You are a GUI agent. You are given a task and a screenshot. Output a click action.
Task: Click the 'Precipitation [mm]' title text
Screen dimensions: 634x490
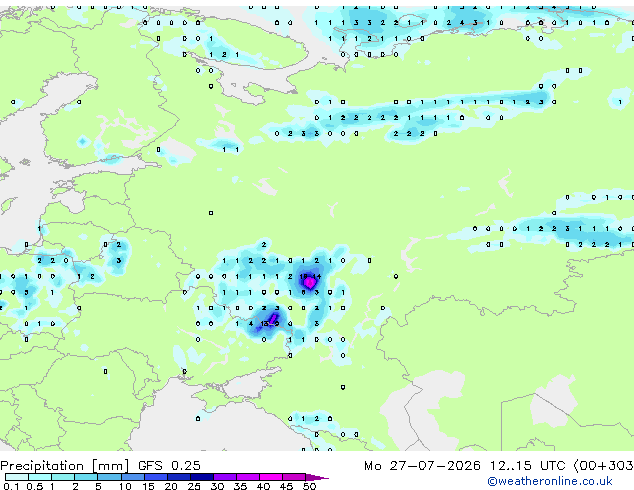(65, 466)
